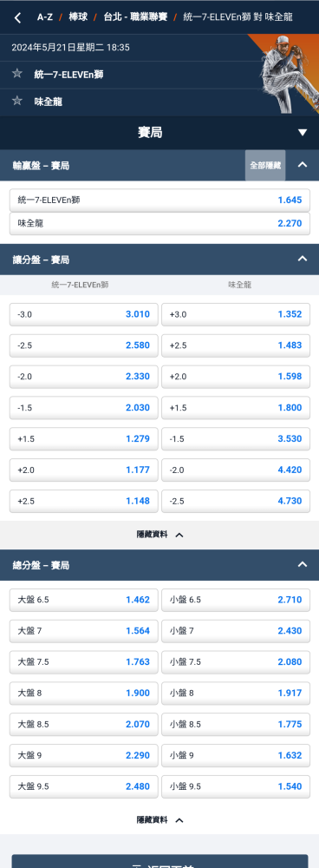Toggle star beside 味全龍 team
Viewport: 319px width, 868px height.
[x=17, y=101]
